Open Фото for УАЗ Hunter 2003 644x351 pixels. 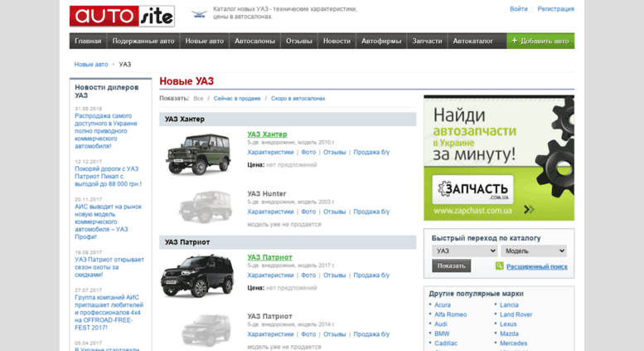point(308,212)
